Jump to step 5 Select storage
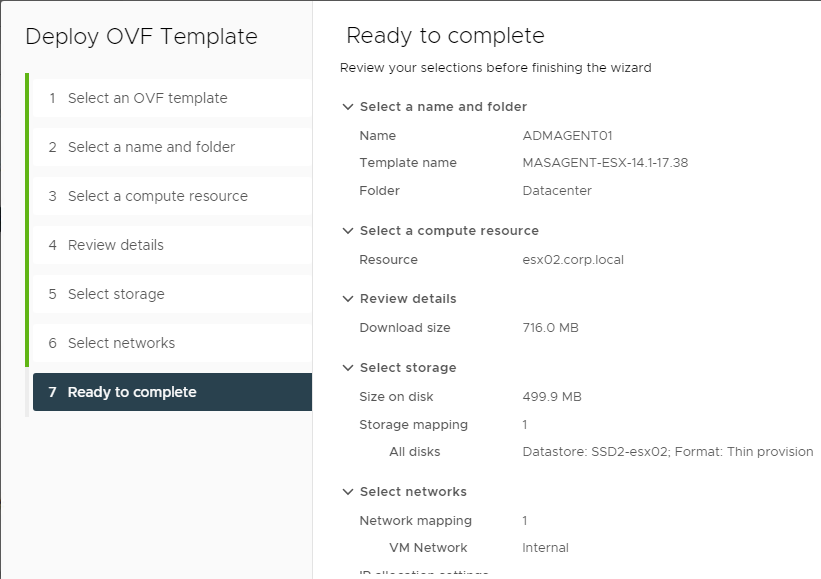 [172, 294]
